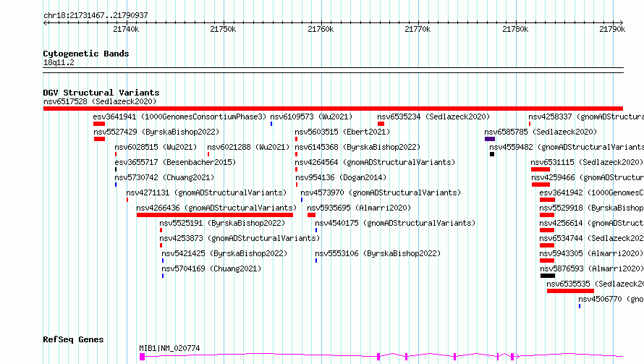The image size is (644, 364).
Task: Click the red bar under nsv6535535
Action: point(570,291)
